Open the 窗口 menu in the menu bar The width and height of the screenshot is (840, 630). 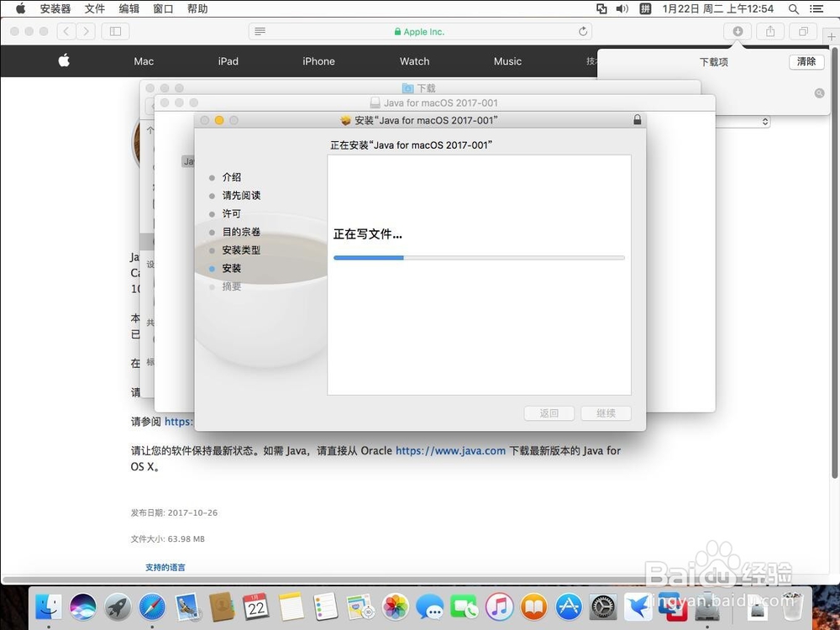(x=162, y=9)
